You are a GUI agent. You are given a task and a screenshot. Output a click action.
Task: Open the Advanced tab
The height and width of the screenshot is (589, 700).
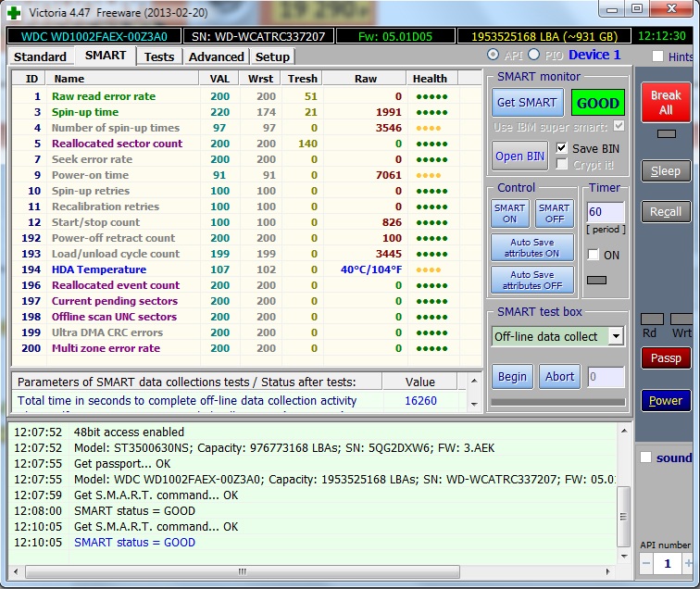(x=216, y=56)
